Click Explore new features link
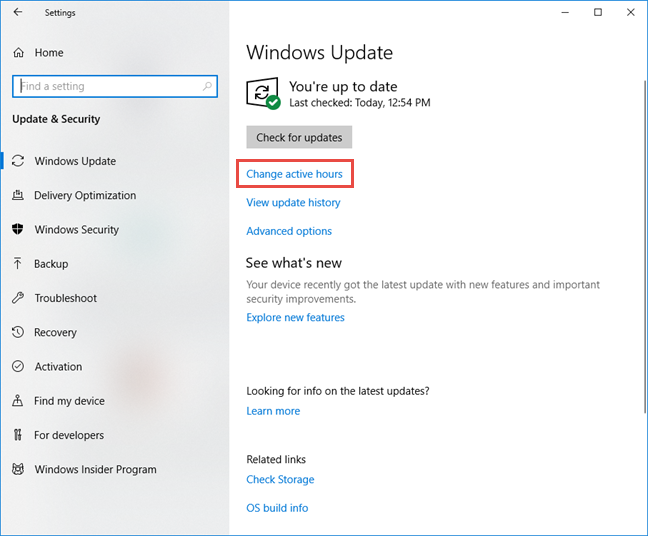The width and height of the screenshot is (648, 536). point(295,317)
